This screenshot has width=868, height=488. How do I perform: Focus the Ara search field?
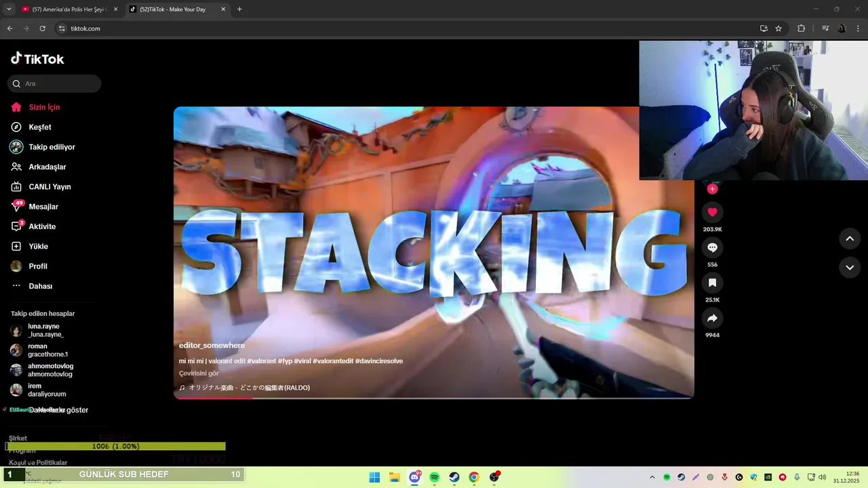pos(54,83)
